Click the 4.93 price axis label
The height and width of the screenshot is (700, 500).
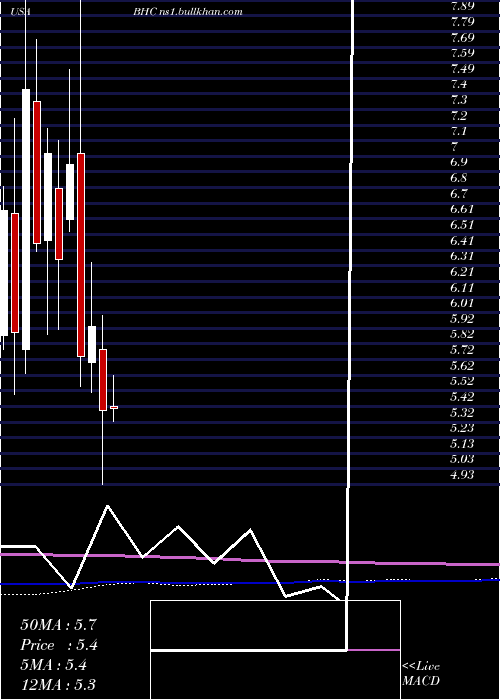coord(462,475)
